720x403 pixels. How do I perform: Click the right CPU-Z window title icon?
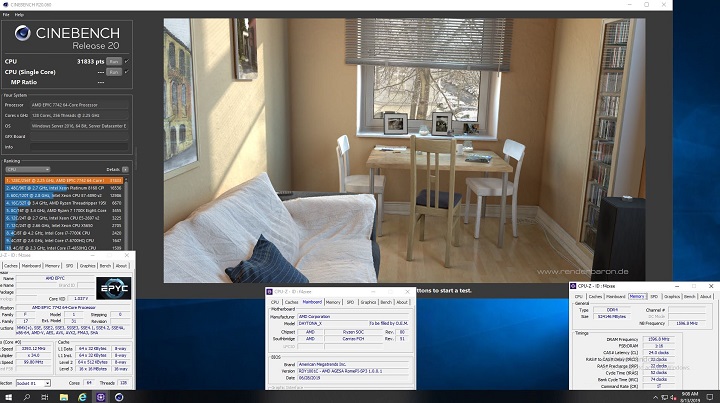point(573,286)
